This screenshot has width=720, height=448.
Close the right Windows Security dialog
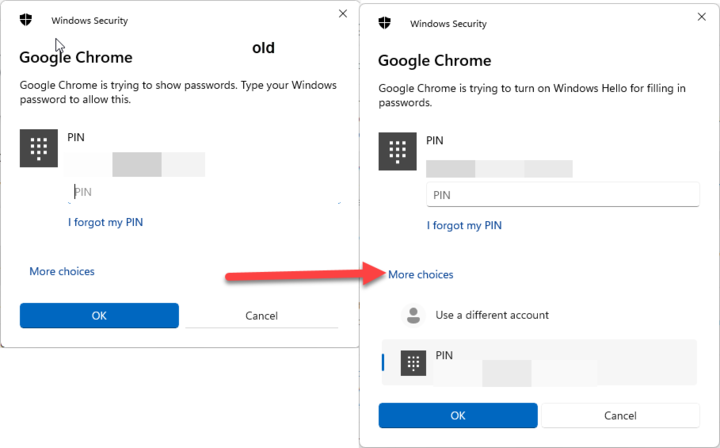pyautogui.click(x=701, y=17)
